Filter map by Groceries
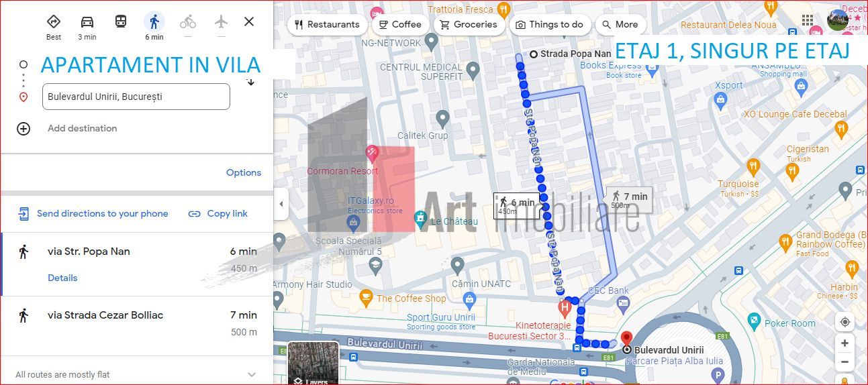Image resolution: width=868 pixels, height=385 pixels. click(x=469, y=25)
